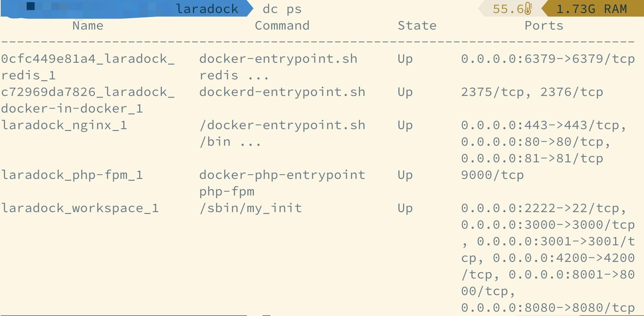Click the 1.73G RAM status segment

591,9
